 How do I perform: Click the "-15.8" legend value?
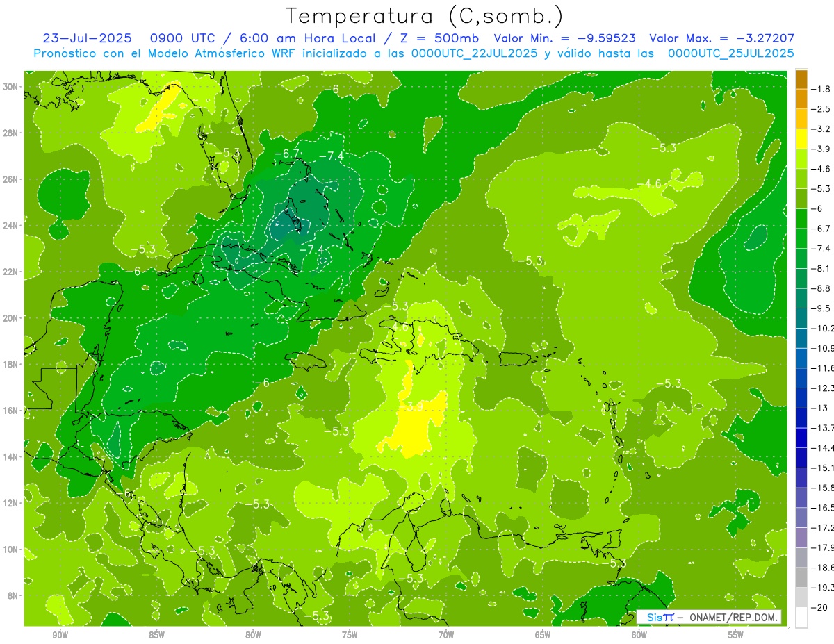[822, 488]
